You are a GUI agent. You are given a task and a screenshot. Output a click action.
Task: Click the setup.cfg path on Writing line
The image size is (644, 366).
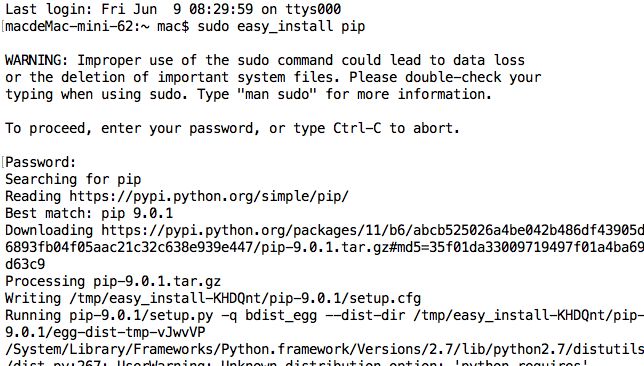point(245,298)
